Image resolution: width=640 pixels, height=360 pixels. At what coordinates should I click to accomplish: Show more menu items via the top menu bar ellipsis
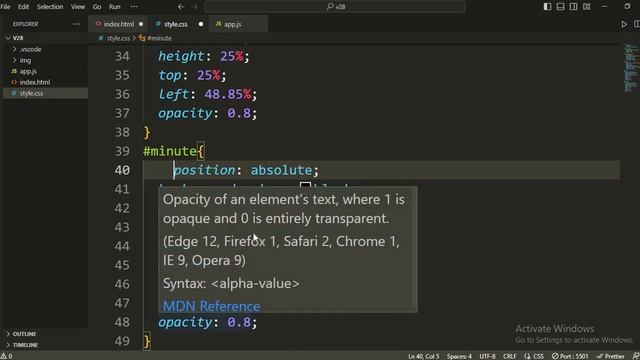[x=133, y=7]
